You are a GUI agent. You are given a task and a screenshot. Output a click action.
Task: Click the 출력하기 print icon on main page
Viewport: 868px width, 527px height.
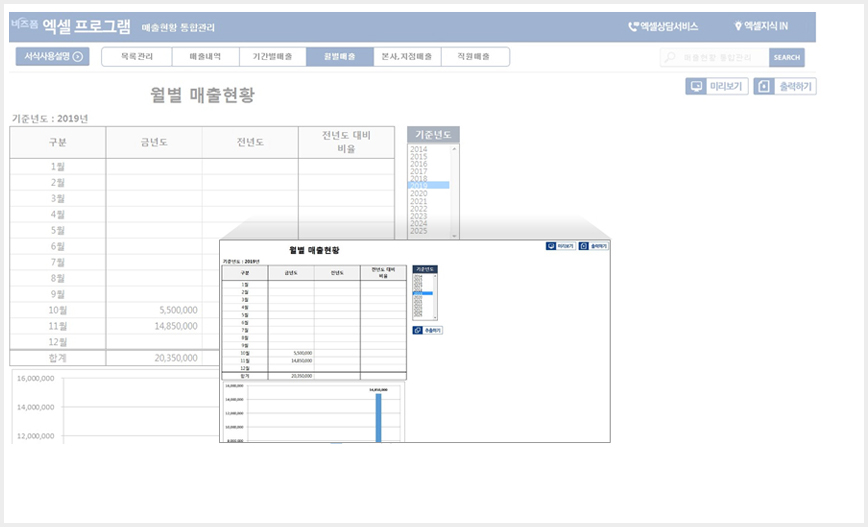click(763, 86)
